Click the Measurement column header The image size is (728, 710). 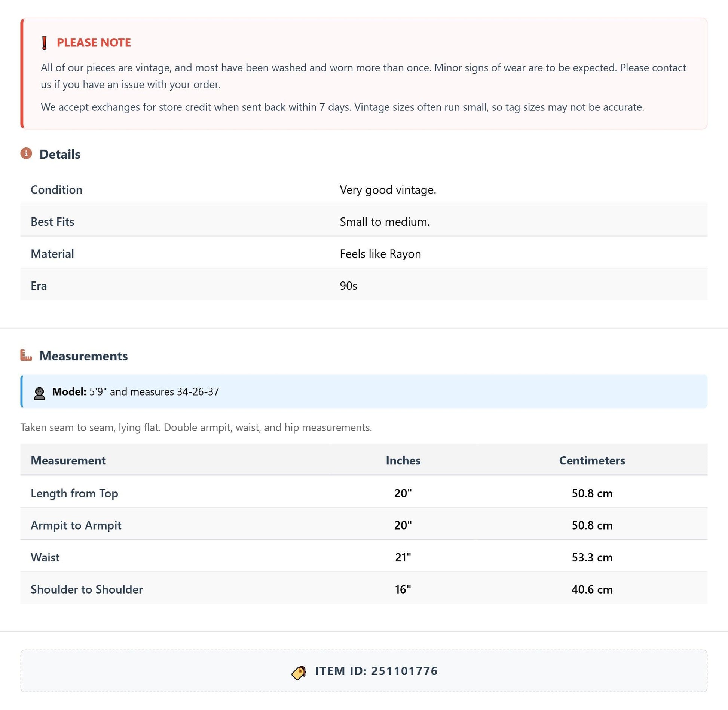click(68, 460)
